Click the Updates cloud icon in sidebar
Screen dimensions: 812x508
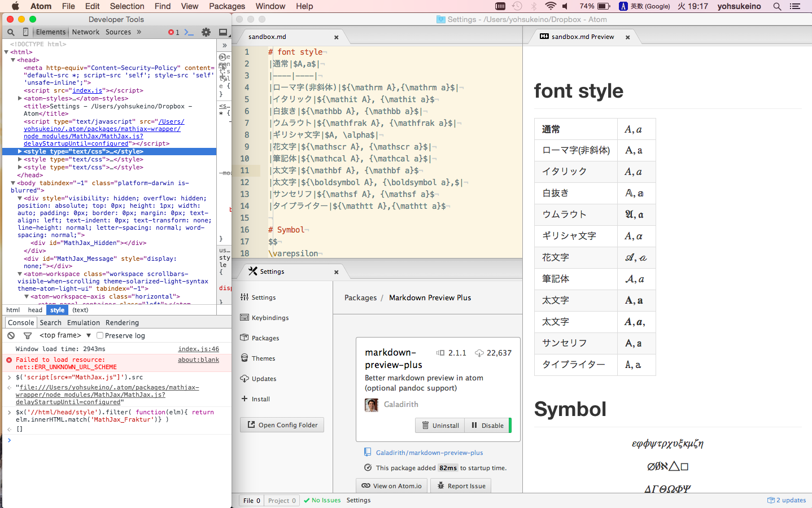[x=245, y=378]
